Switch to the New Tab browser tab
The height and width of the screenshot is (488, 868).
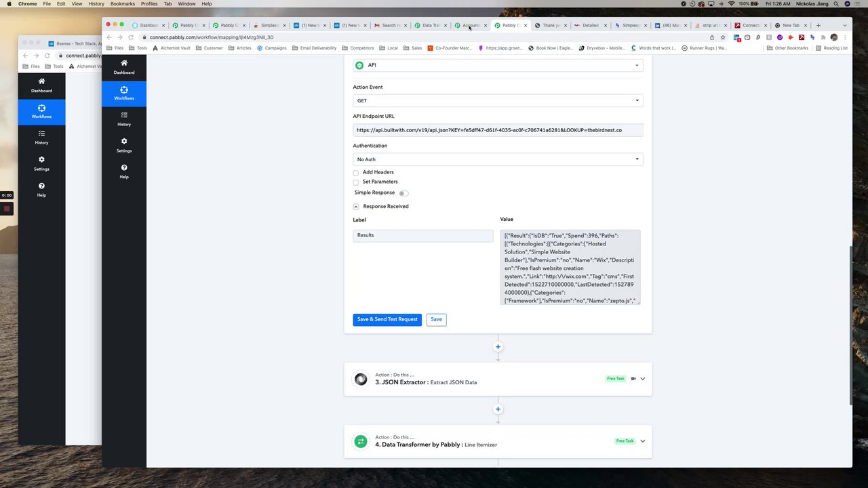(791, 25)
